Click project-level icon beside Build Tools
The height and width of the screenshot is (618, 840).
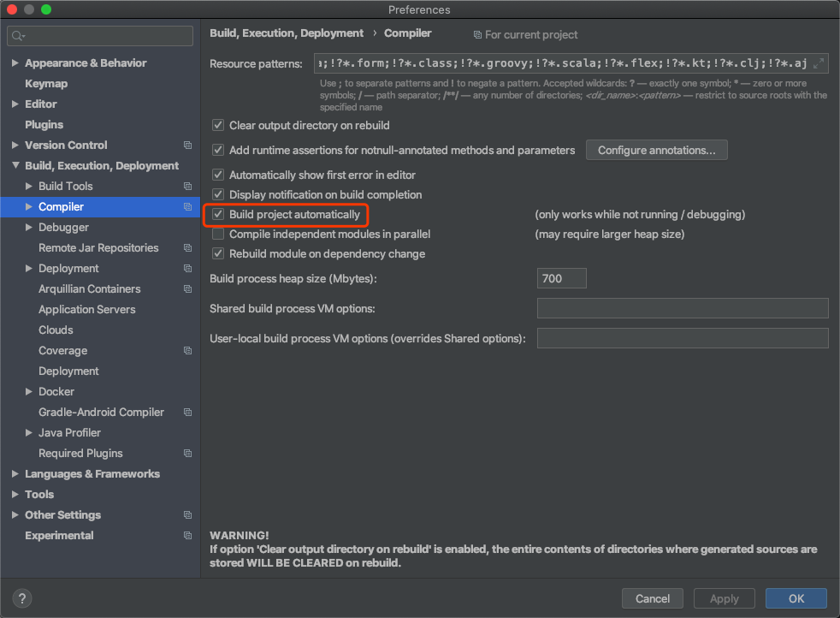click(x=187, y=186)
